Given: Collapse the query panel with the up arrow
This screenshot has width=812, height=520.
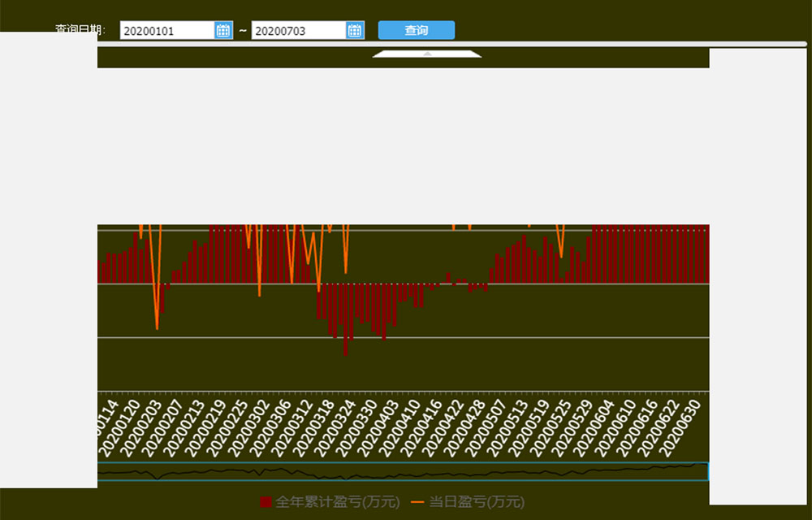Looking at the screenshot, I should [x=427, y=54].
